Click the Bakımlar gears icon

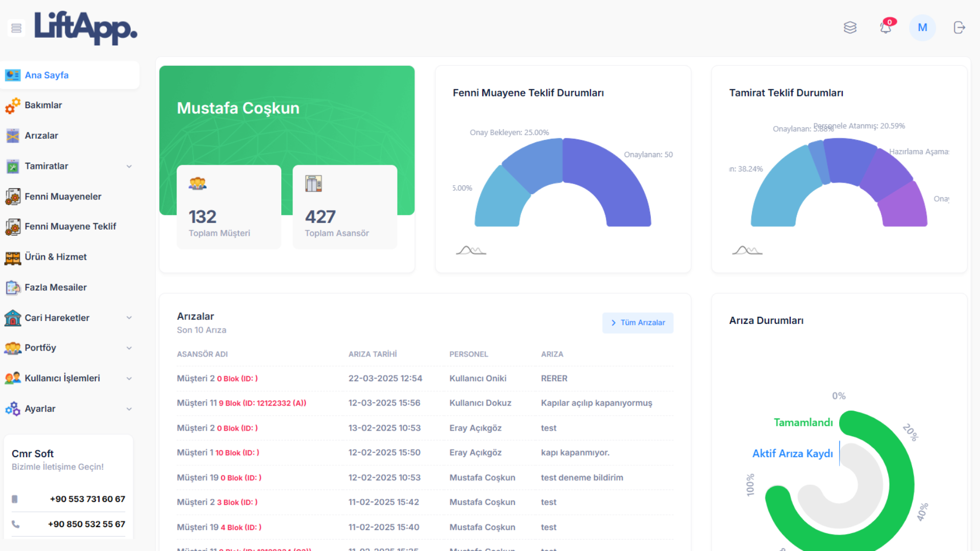coord(13,106)
